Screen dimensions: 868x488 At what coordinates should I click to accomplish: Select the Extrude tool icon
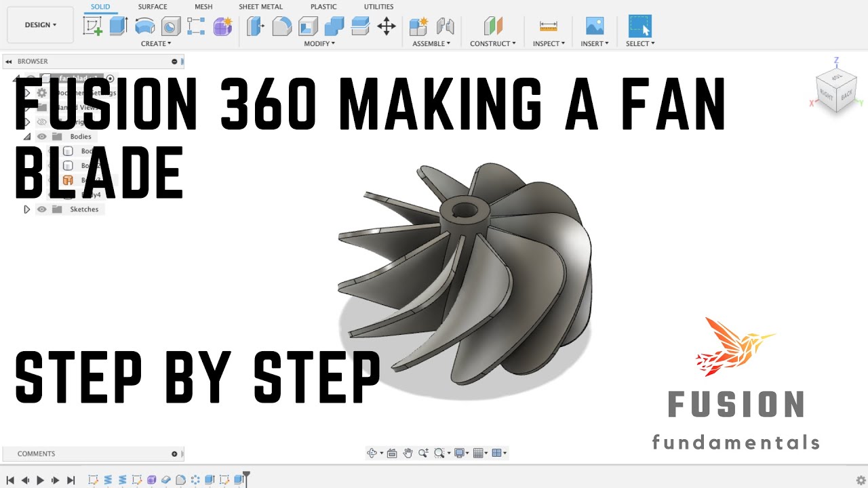pos(119,26)
